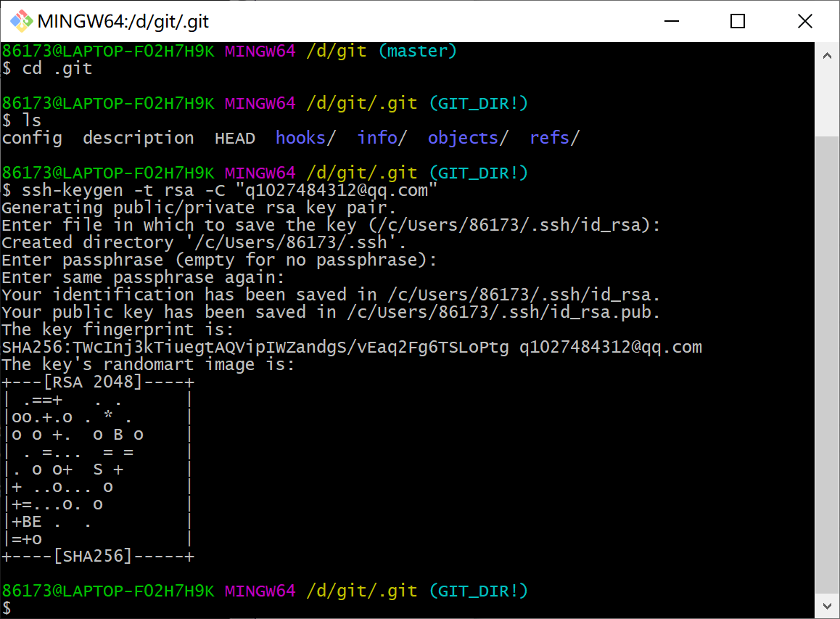Click the scrollbar up arrow
The height and width of the screenshot is (619, 840).
pos(827,55)
